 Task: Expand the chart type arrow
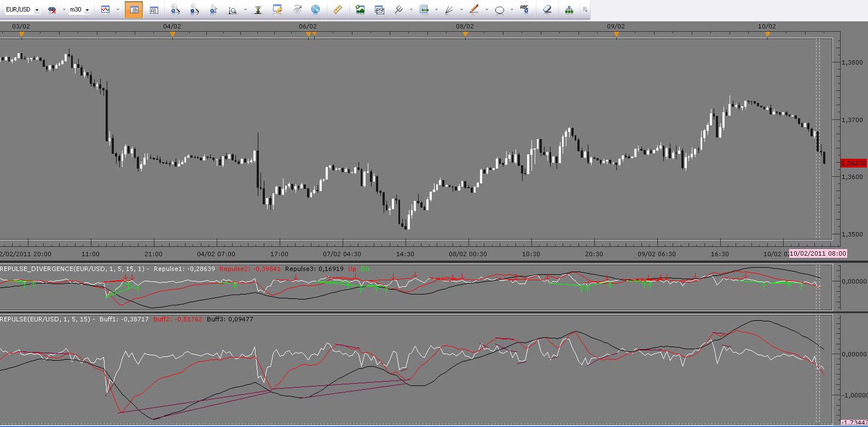[x=118, y=10]
